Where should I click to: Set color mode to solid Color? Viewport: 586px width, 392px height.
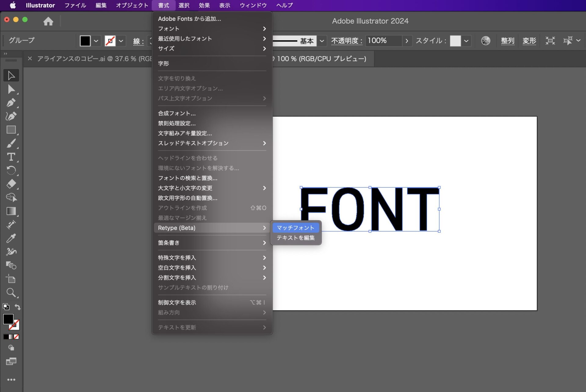[6, 337]
